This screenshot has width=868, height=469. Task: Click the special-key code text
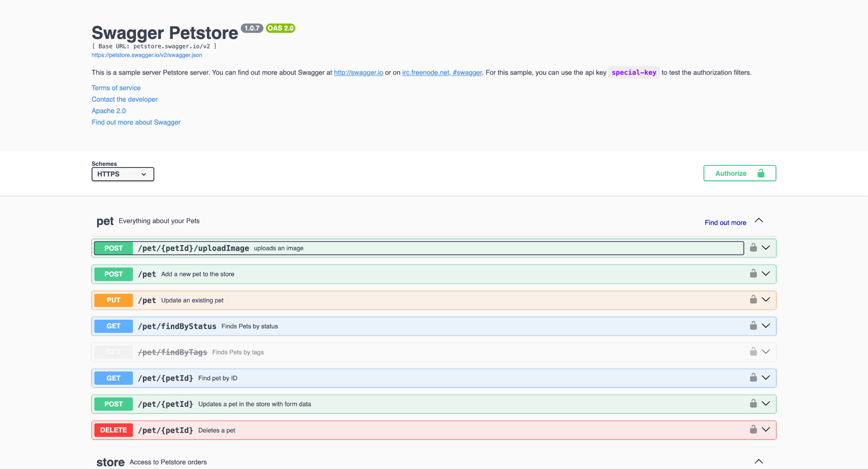[x=634, y=73]
